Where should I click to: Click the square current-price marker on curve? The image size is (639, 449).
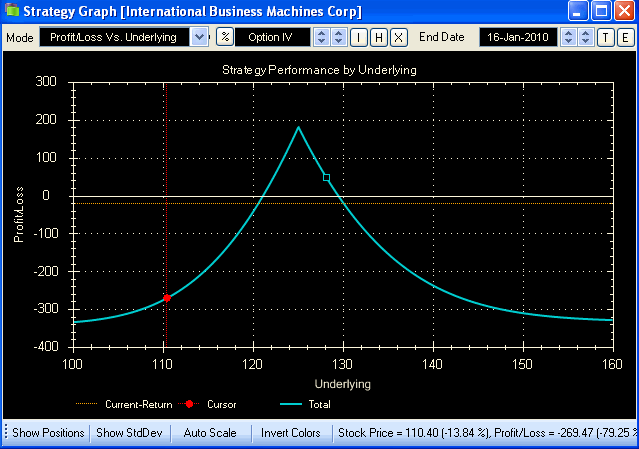pyautogui.click(x=326, y=178)
